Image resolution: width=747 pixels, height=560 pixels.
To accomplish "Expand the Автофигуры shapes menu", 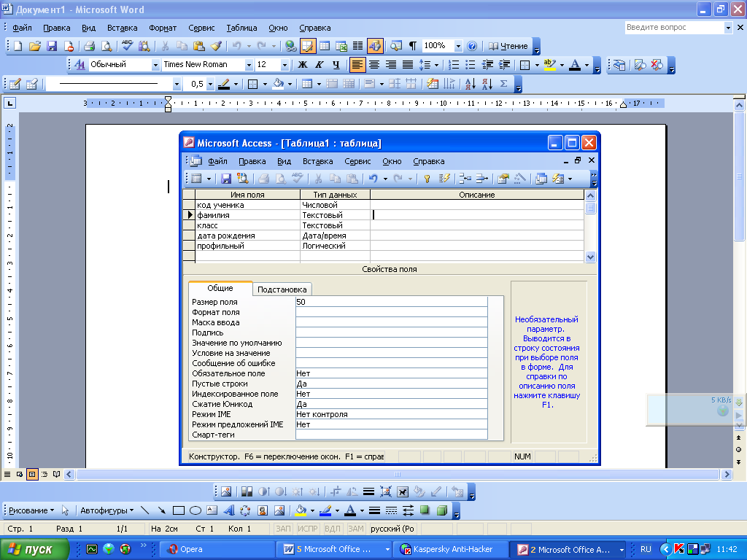I will pyautogui.click(x=107, y=510).
